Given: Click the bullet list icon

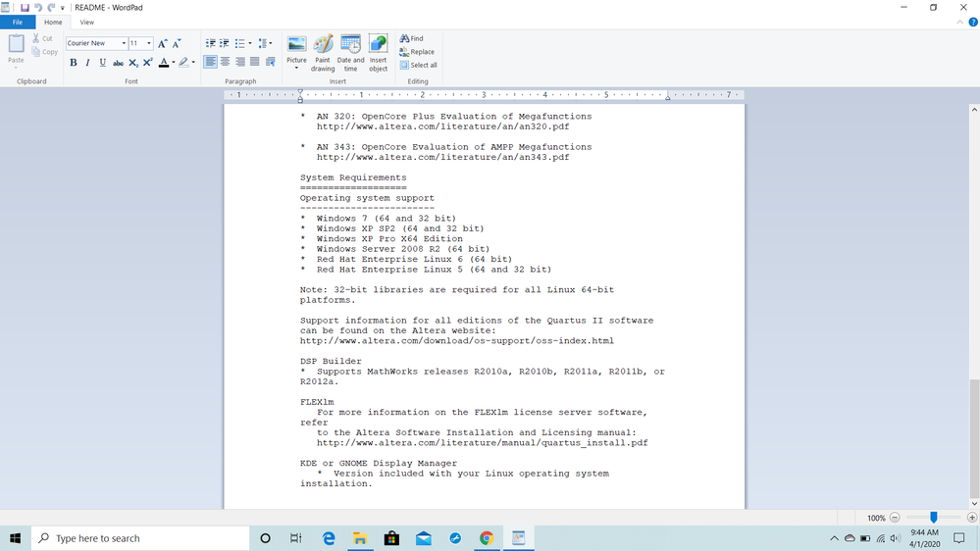Looking at the screenshot, I should [x=240, y=43].
